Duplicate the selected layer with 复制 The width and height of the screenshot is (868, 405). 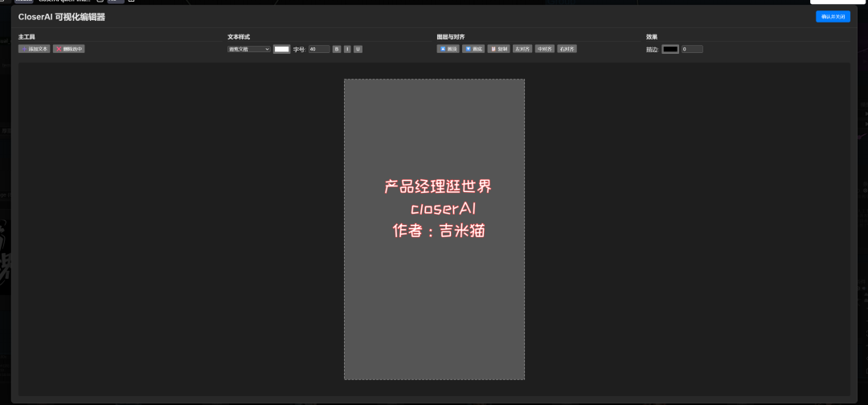coord(499,49)
